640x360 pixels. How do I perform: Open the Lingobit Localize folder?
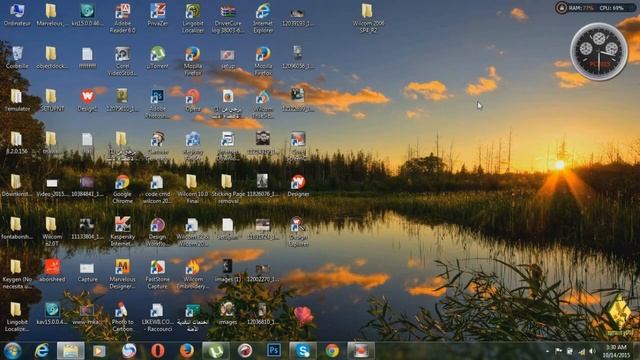point(17,317)
